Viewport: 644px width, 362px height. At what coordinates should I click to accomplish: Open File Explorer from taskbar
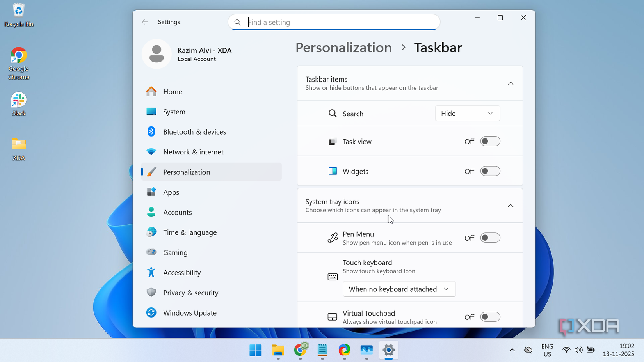pyautogui.click(x=278, y=350)
